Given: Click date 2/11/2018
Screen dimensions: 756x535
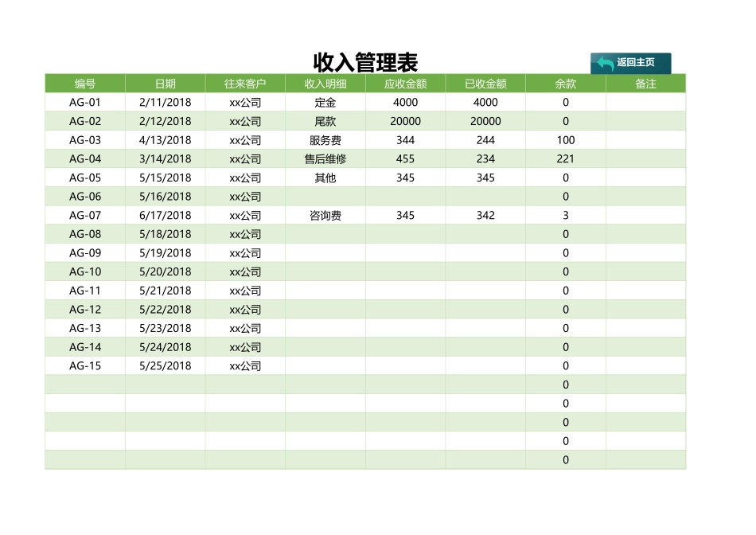Looking at the screenshot, I should [x=166, y=102].
